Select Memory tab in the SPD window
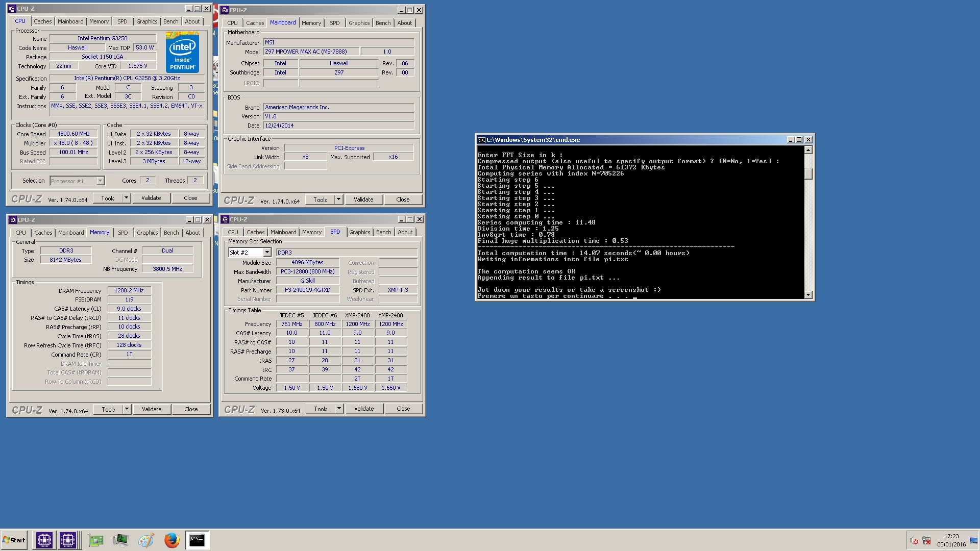980x551 pixels. tap(312, 232)
